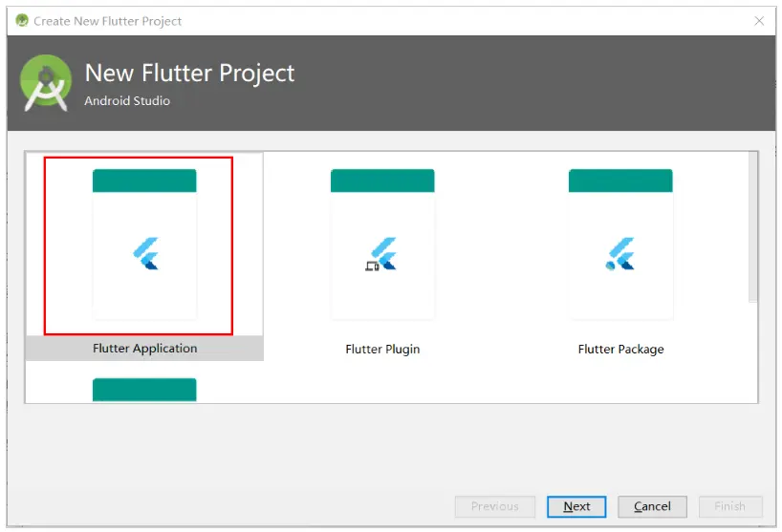This screenshot has height=532, width=782.
Task: Click the Android Studio logo in header
Action: point(45,83)
